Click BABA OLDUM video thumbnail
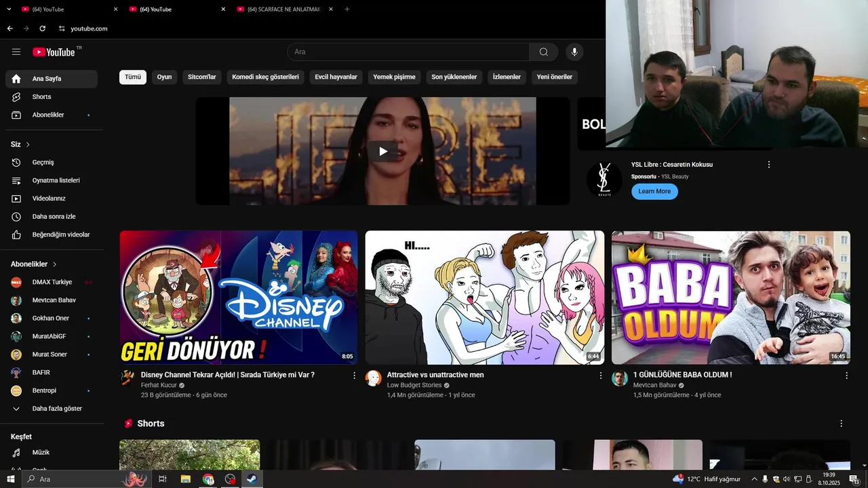 click(731, 298)
